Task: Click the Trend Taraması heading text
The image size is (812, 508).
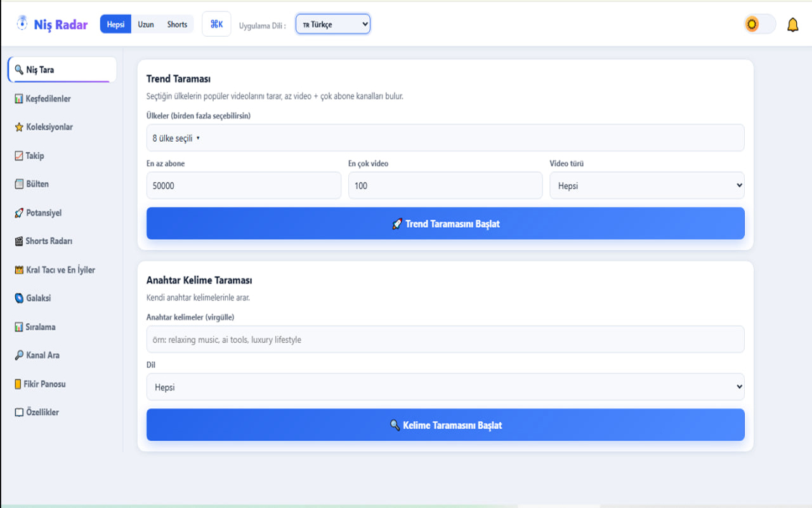Action: (x=178, y=79)
